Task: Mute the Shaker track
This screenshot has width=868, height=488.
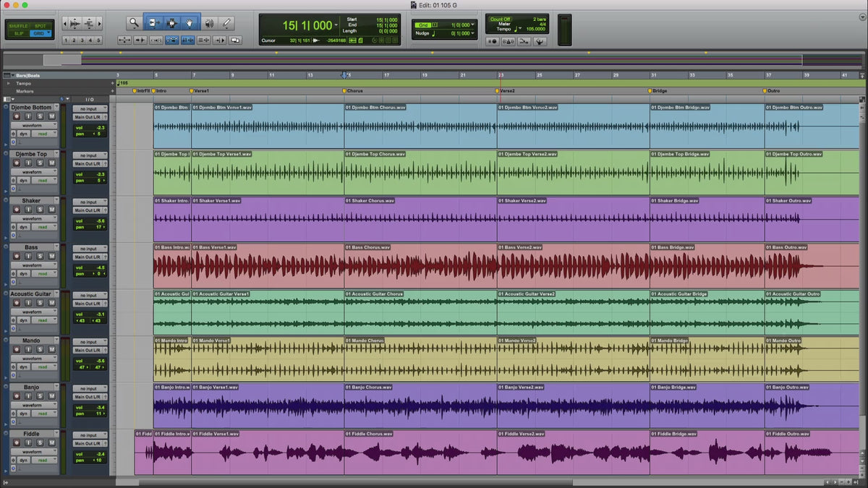Action: [51, 210]
